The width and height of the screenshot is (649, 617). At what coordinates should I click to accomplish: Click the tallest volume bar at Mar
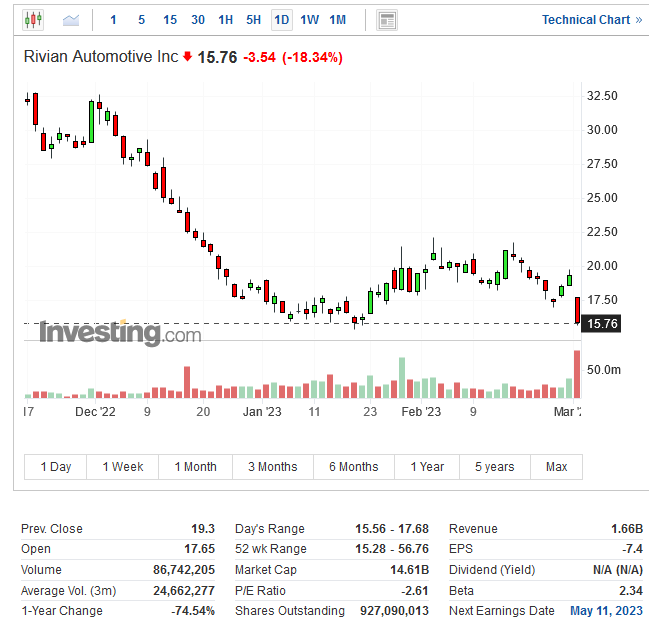tap(577, 374)
